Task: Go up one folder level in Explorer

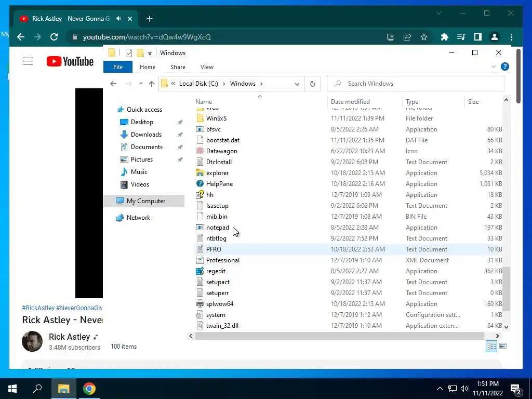Action: coord(151,84)
